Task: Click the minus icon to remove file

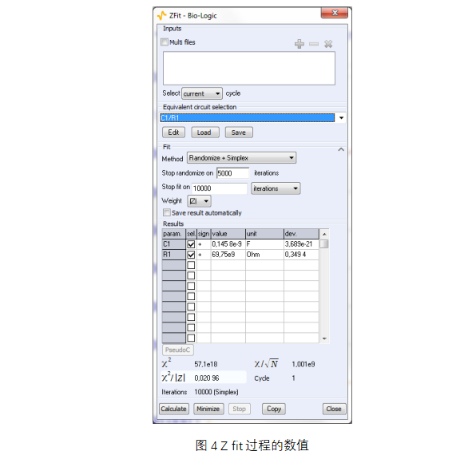Action: pos(314,44)
